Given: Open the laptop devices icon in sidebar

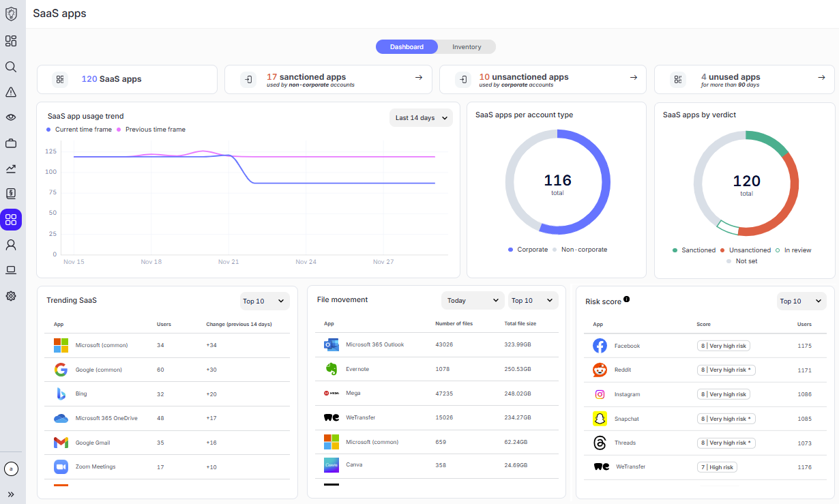Looking at the screenshot, I should 11,270.
